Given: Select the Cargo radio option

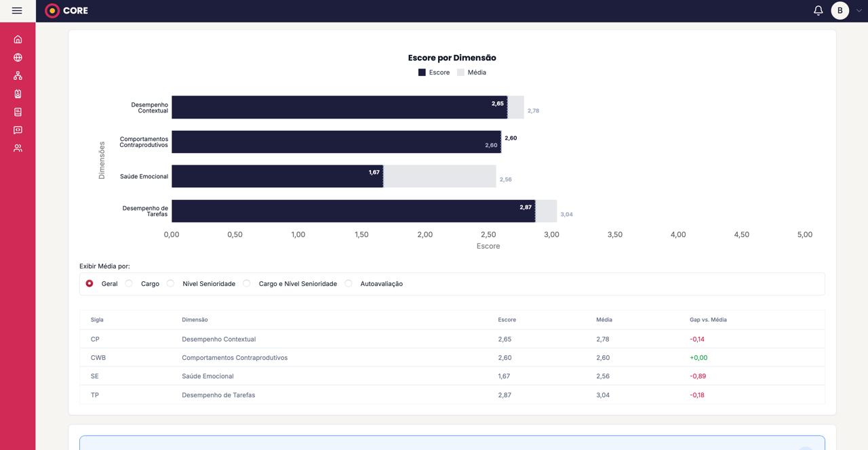Looking at the screenshot, I should [x=129, y=283].
